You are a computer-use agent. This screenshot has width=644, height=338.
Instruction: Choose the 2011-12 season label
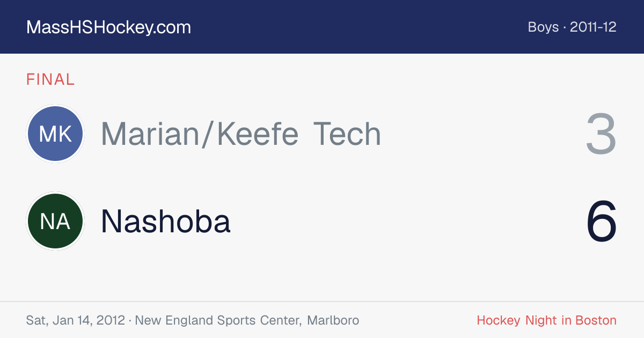(593, 27)
